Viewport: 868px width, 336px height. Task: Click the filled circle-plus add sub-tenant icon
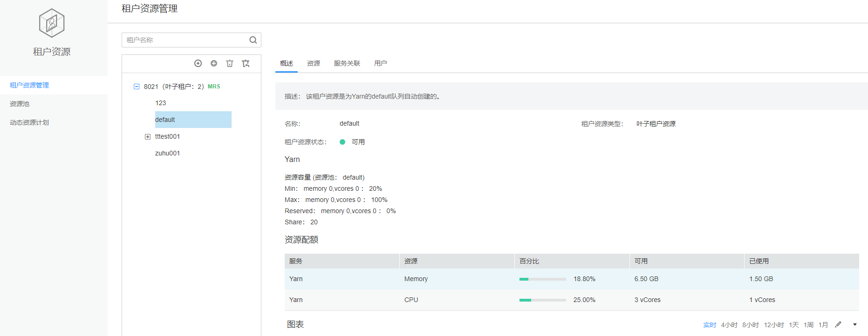(x=214, y=63)
